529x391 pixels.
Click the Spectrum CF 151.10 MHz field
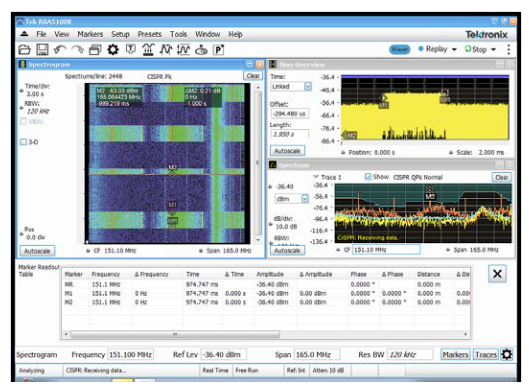pos(386,250)
